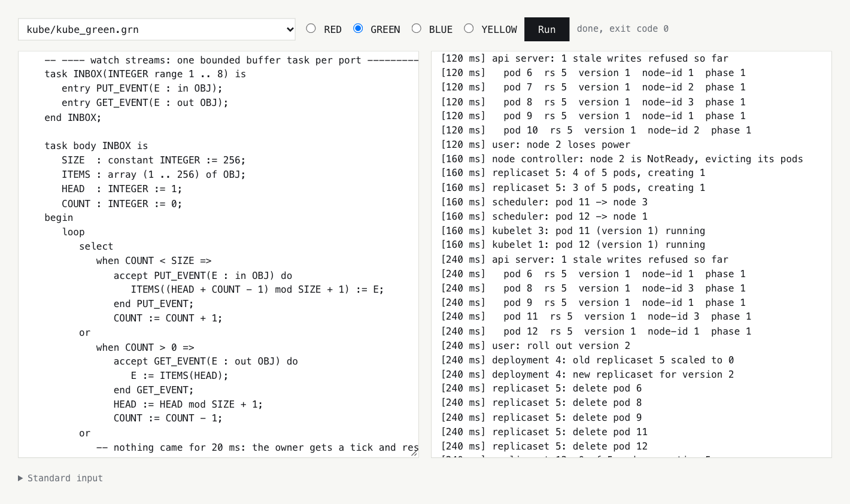The height and width of the screenshot is (504, 850).
Task: Click the 'entry GET_EVENT(E : out OBJ);' line
Action: (x=145, y=103)
